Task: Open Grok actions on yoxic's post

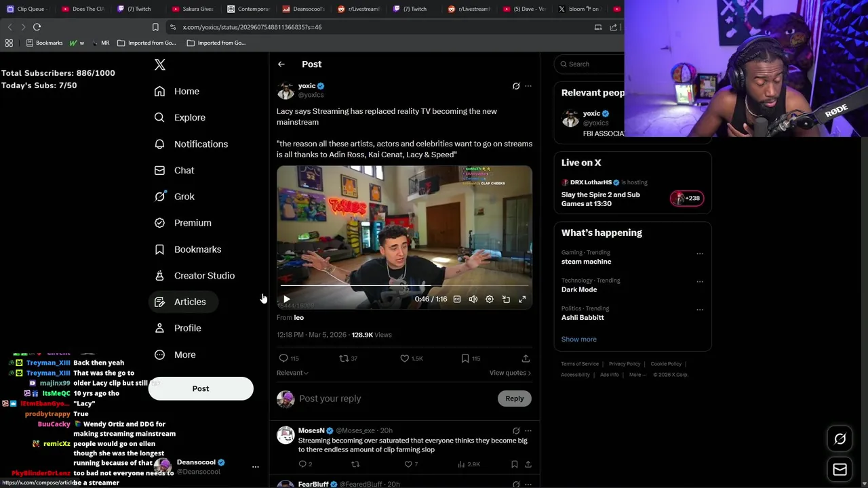Action: point(516,86)
